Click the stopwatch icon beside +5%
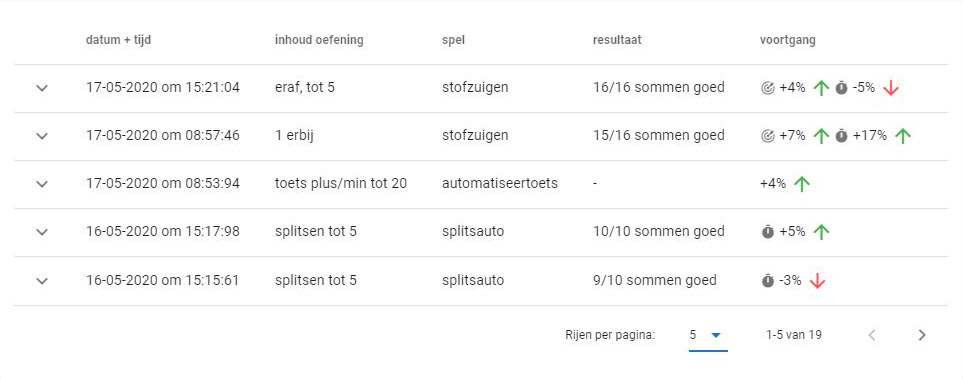This screenshot has height=379, width=963. point(767,232)
